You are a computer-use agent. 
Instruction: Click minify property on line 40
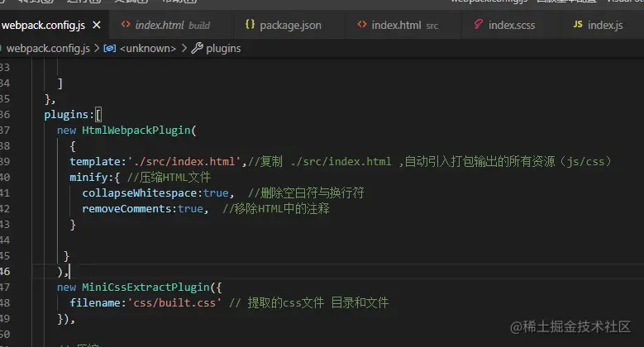click(x=88, y=178)
